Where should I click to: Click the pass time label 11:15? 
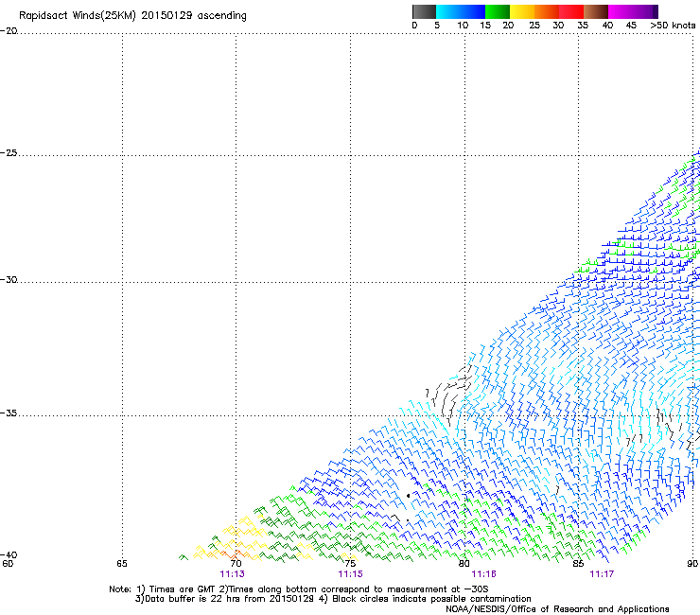tap(350, 574)
